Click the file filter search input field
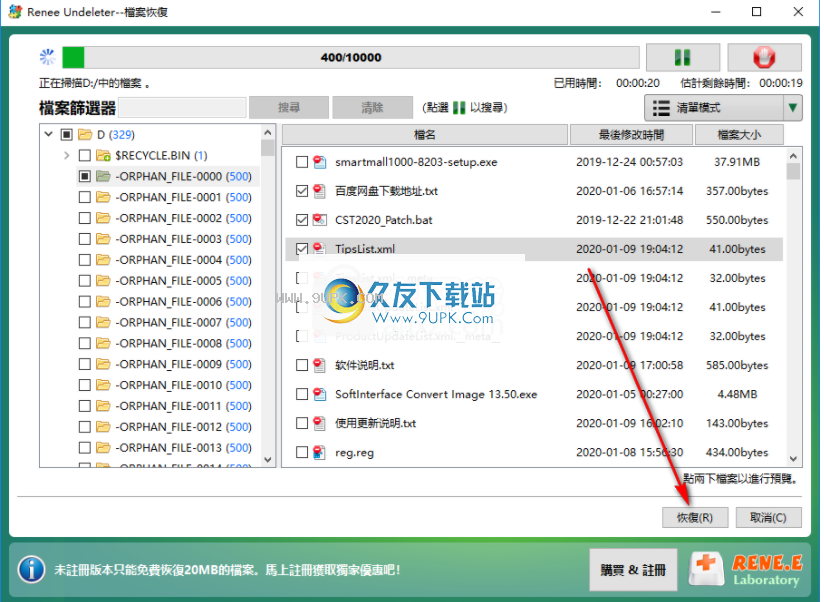Viewport: 824px width, 602px height. [x=182, y=108]
